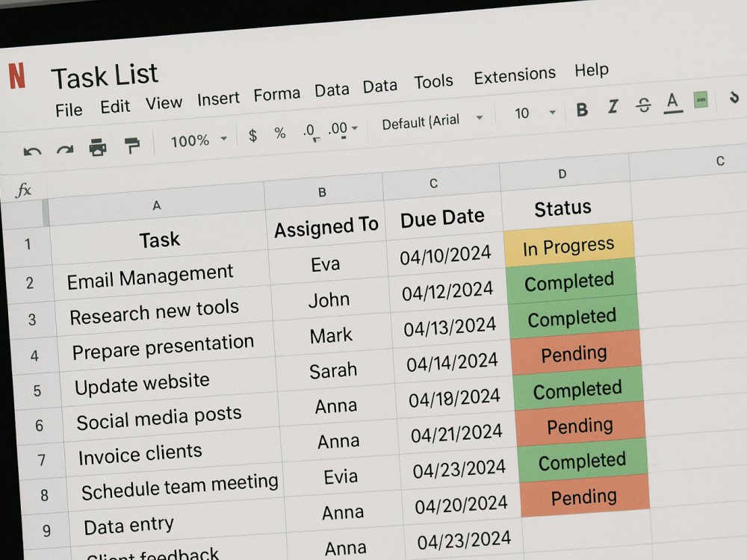Redo the last action
Viewport: 747px width, 560px height.
(x=65, y=150)
